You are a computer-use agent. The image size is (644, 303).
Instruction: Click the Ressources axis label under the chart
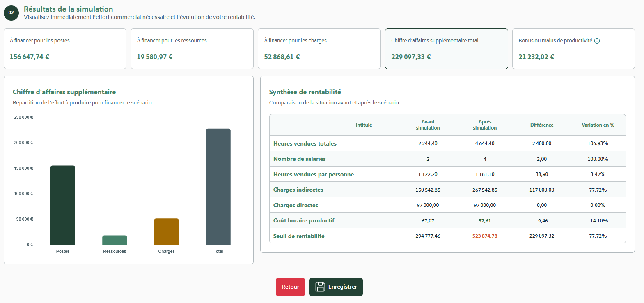click(x=115, y=251)
